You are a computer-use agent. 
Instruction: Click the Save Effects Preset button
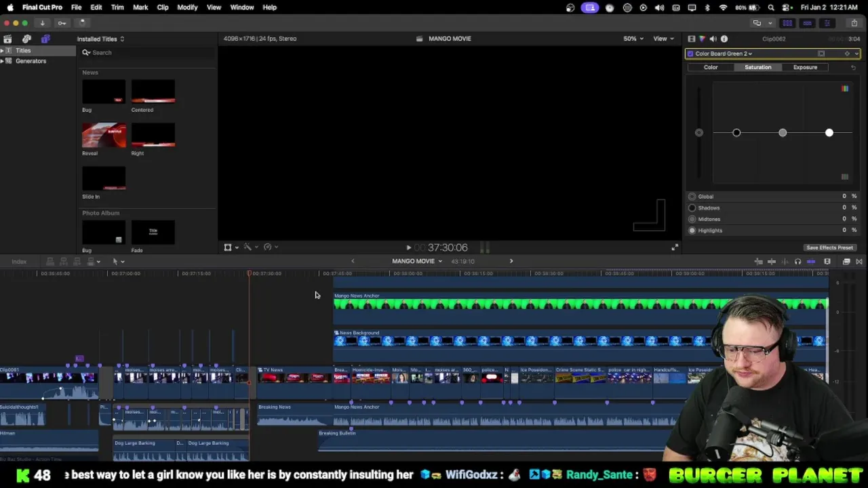pos(829,247)
